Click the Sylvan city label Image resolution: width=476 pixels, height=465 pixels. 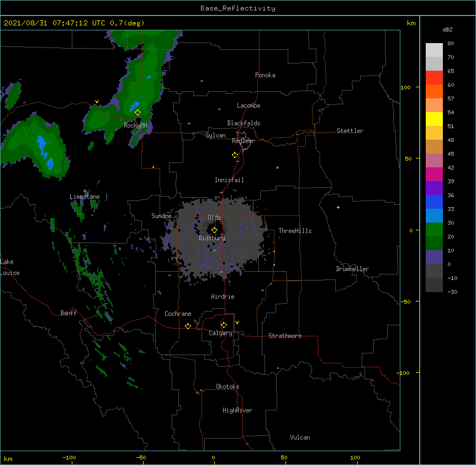coord(215,135)
